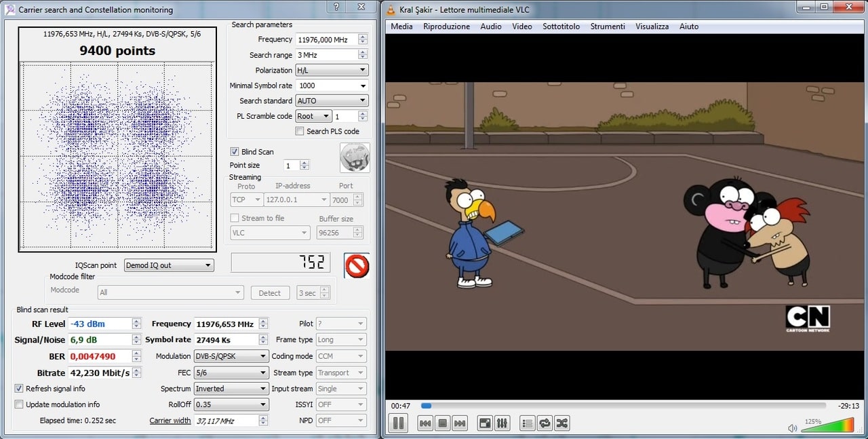Click the Carrier width link
868x439 pixels.
(x=170, y=421)
